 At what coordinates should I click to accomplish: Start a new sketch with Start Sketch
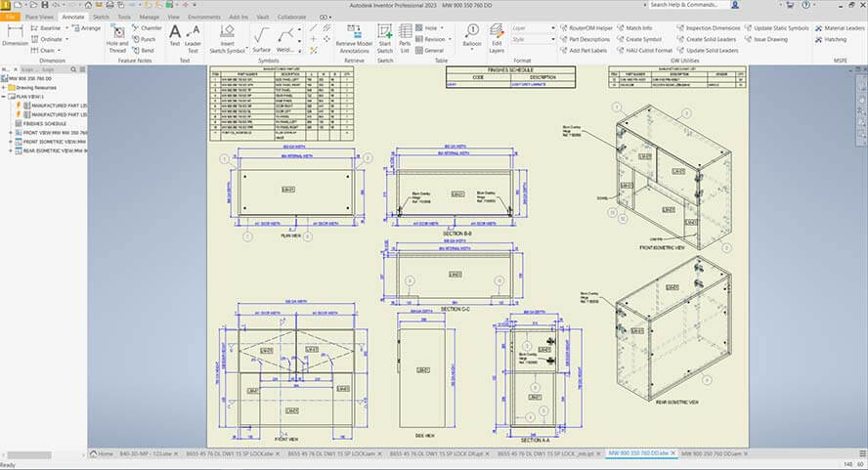[x=385, y=37]
